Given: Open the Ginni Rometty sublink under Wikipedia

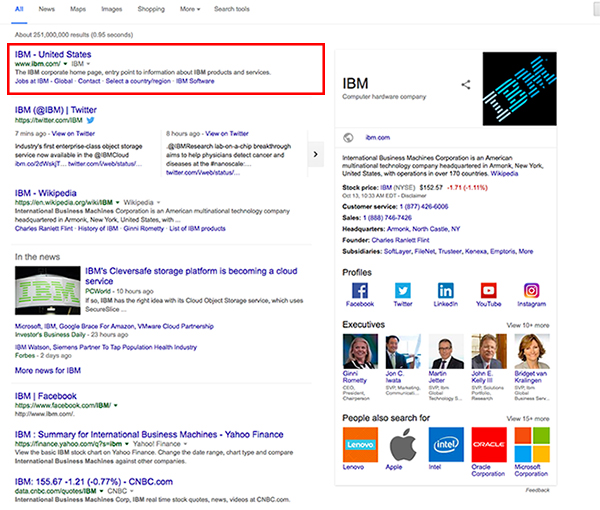Looking at the screenshot, I should tap(143, 228).
